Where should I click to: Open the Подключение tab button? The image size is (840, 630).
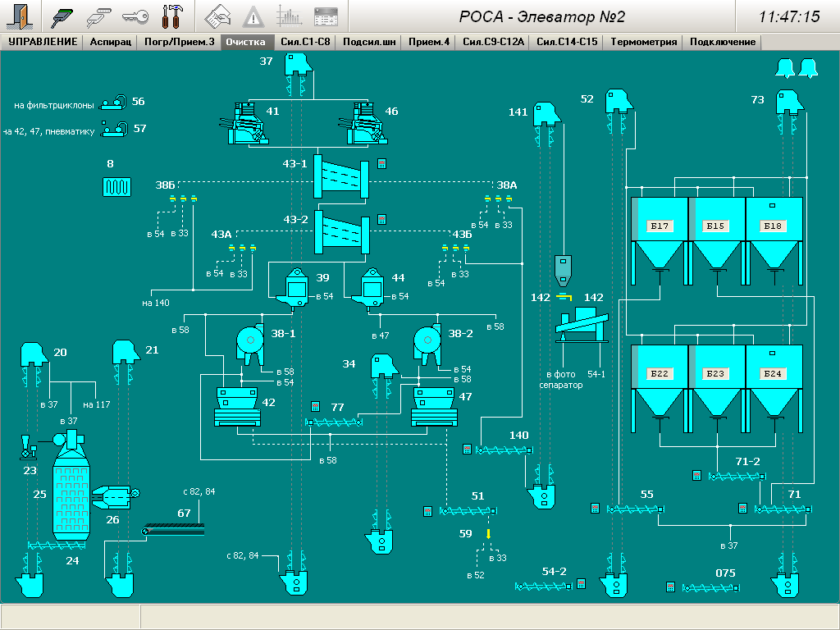tap(722, 42)
